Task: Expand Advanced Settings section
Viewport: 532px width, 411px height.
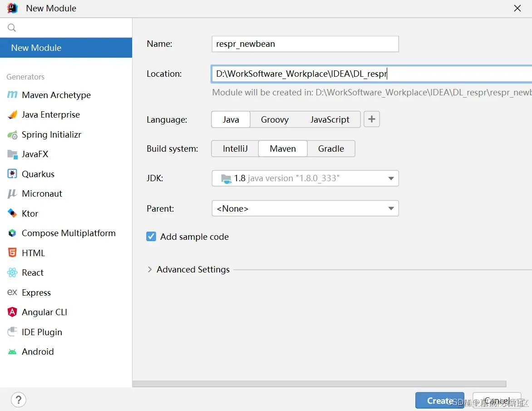Action: click(x=150, y=269)
